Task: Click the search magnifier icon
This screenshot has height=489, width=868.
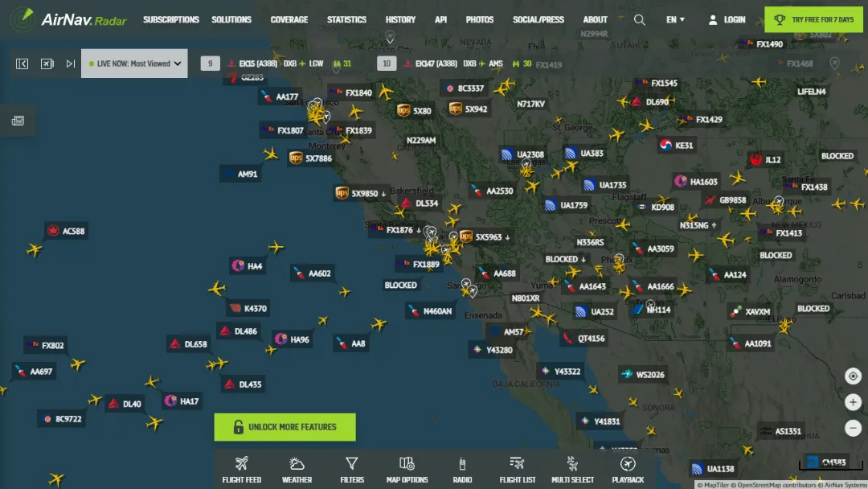Action: click(x=640, y=20)
